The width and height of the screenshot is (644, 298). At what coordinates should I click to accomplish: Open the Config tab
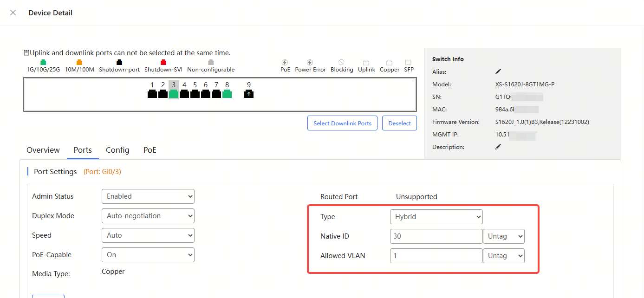(x=117, y=150)
